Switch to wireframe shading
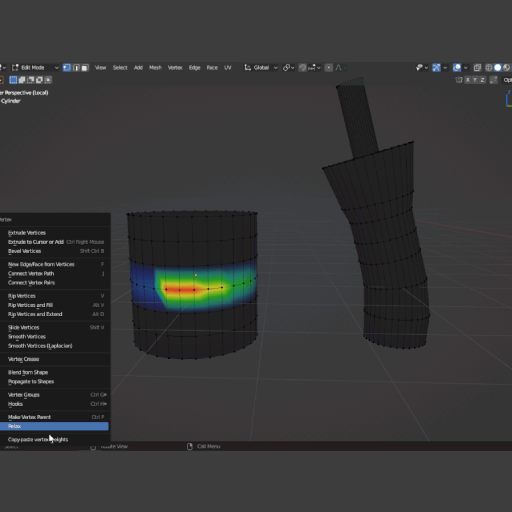This screenshot has width=512, height=512. click(489, 68)
